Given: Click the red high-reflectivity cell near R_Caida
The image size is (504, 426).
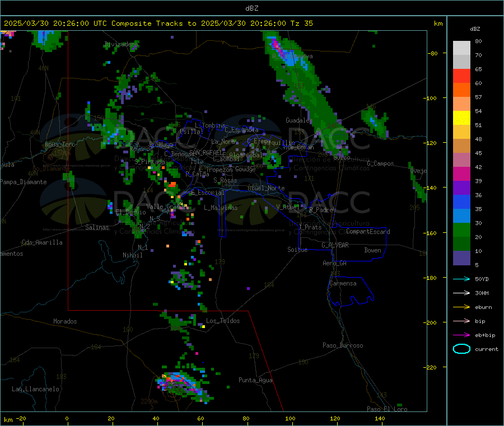Looking at the screenshot, I should pyautogui.click(x=172, y=184).
